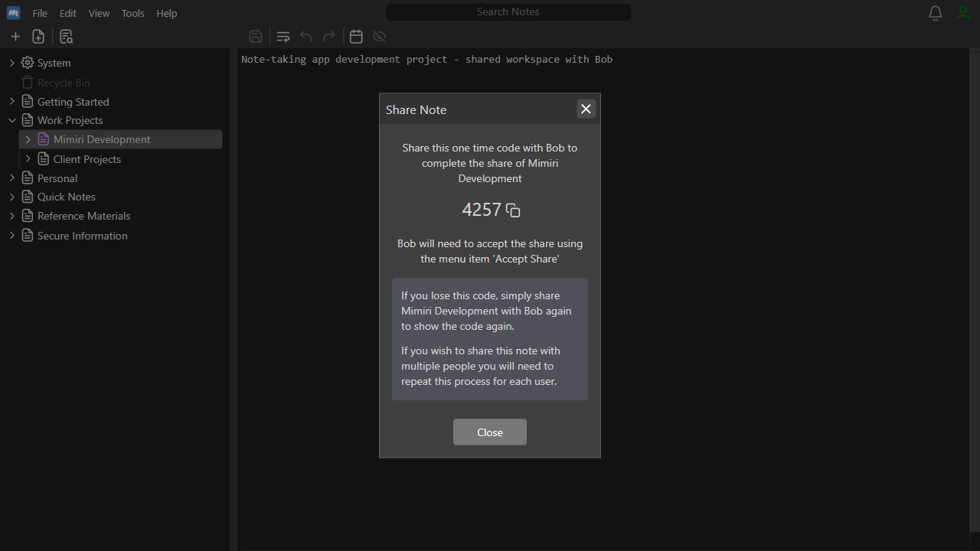Viewport: 980px width, 551px height.
Task: Expand the Quick Notes node
Action: point(12,197)
